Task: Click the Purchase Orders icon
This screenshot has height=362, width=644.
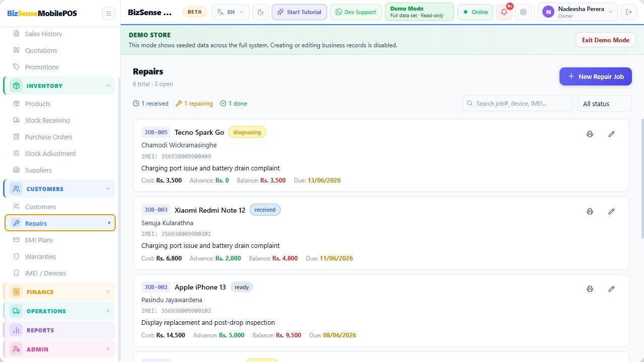Action: [x=16, y=137]
